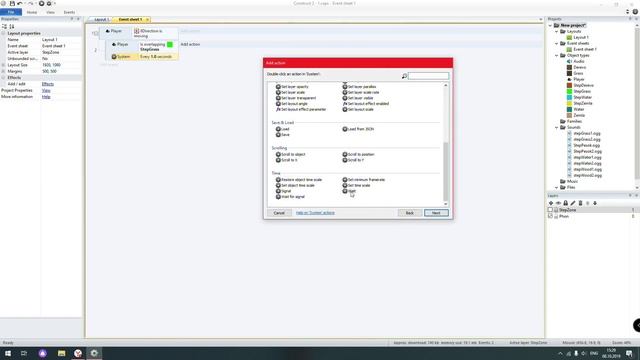Open the Help on System actions link
The height and width of the screenshot is (360, 640).
pyautogui.click(x=315, y=213)
